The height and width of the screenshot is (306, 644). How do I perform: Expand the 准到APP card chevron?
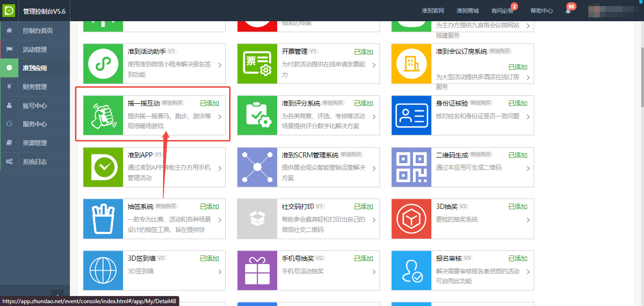pyautogui.click(x=220, y=168)
